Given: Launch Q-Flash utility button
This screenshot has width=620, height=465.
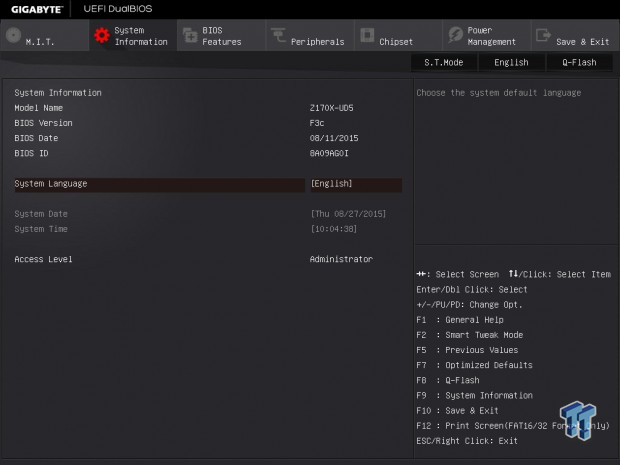Looking at the screenshot, I should point(579,62).
